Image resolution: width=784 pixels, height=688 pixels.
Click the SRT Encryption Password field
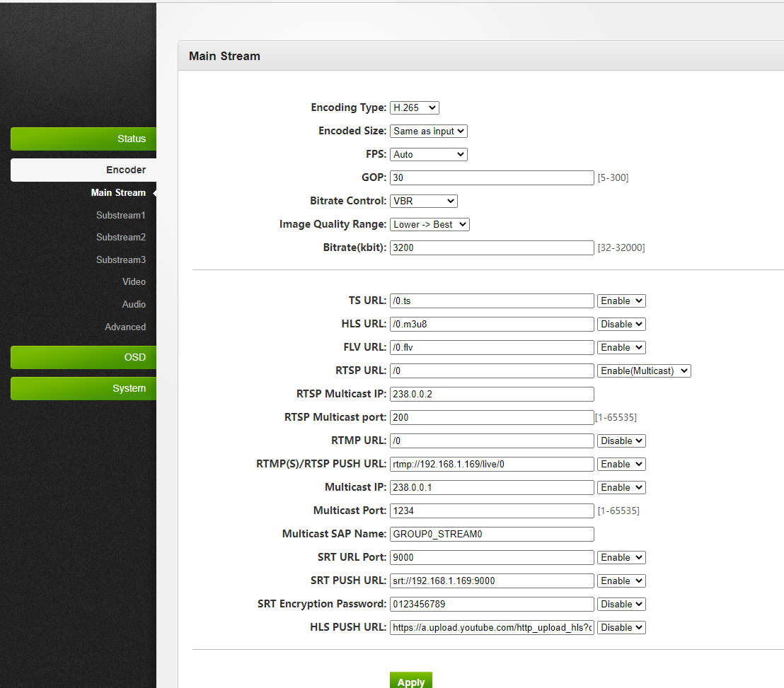[492, 604]
